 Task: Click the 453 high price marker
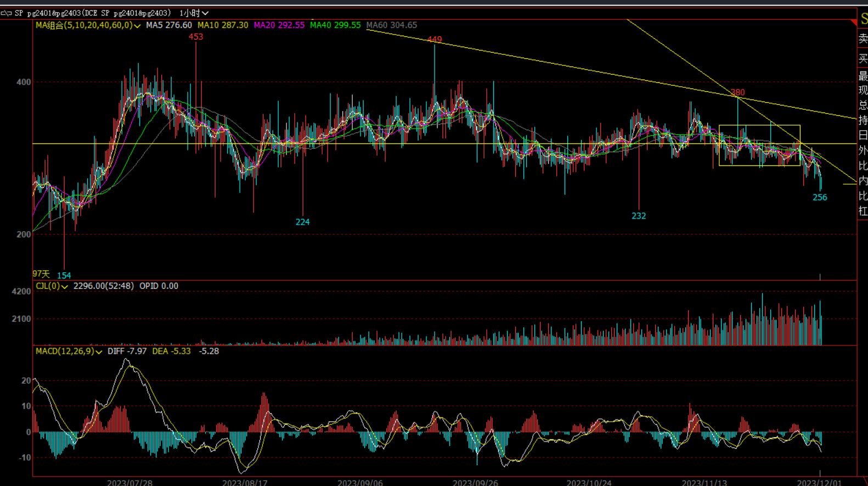pyautogui.click(x=195, y=37)
